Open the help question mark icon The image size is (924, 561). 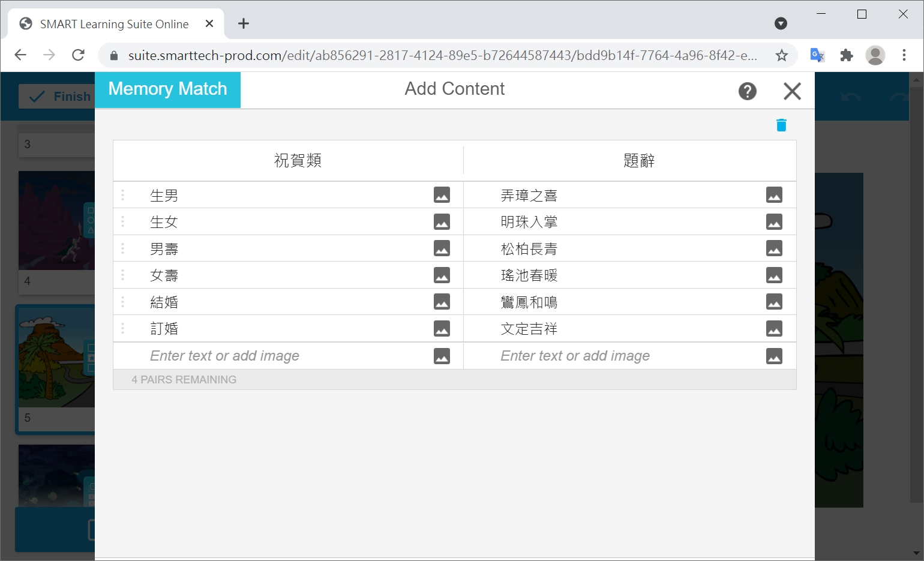coord(747,91)
